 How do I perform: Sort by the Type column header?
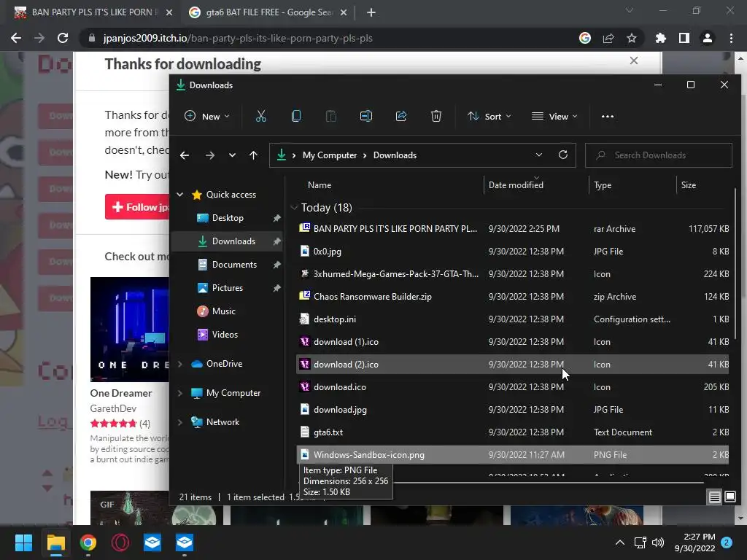(603, 185)
